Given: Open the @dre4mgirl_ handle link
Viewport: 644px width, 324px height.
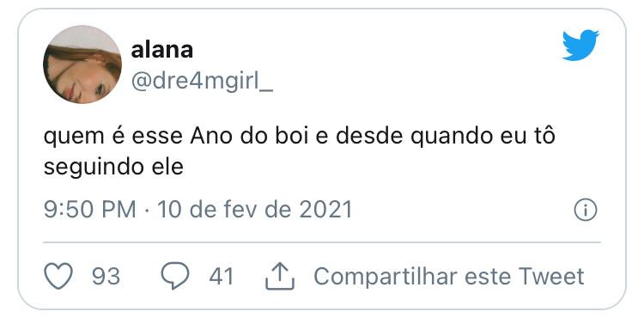Looking at the screenshot, I should pyautogui.click(x=202, y=81).
